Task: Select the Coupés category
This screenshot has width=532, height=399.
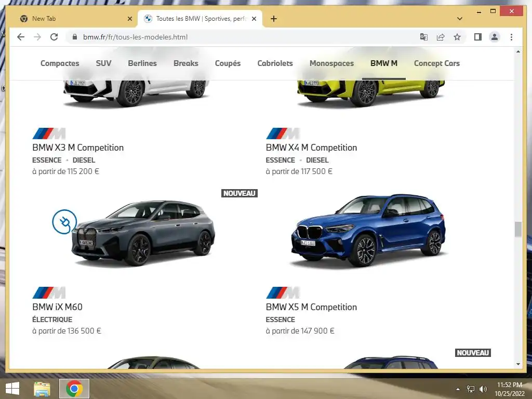Action: tap(228, 63)
